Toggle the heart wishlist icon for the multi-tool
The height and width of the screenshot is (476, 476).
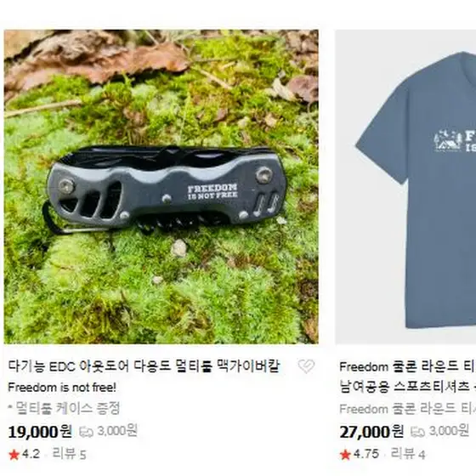306,366
